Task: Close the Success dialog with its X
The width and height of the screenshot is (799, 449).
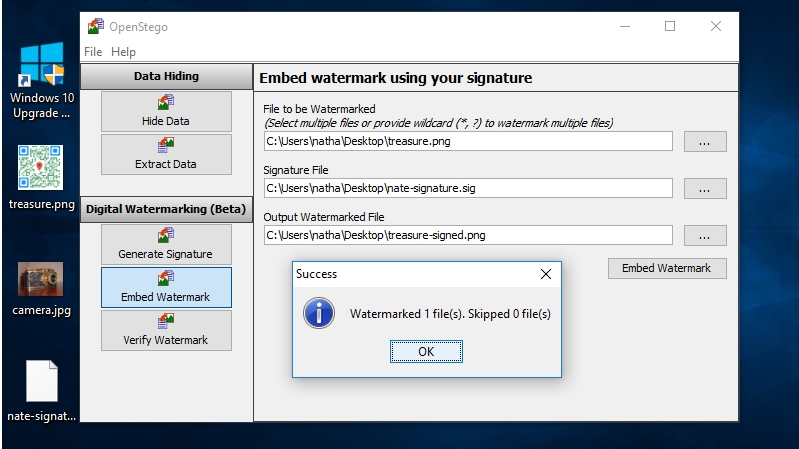Action: (x=546, y=274)
